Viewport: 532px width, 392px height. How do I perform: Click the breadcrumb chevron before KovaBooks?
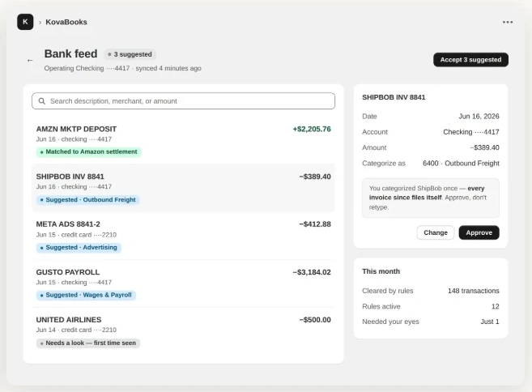tap(40, 23)
